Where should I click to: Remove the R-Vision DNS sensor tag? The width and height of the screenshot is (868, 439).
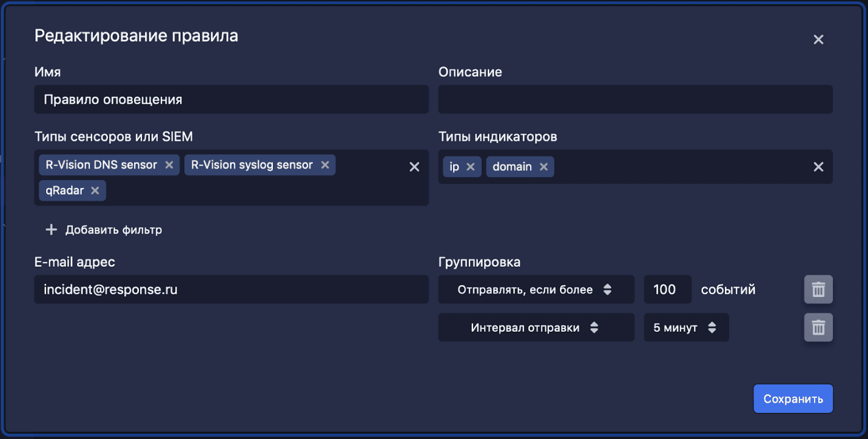point(169,165)
